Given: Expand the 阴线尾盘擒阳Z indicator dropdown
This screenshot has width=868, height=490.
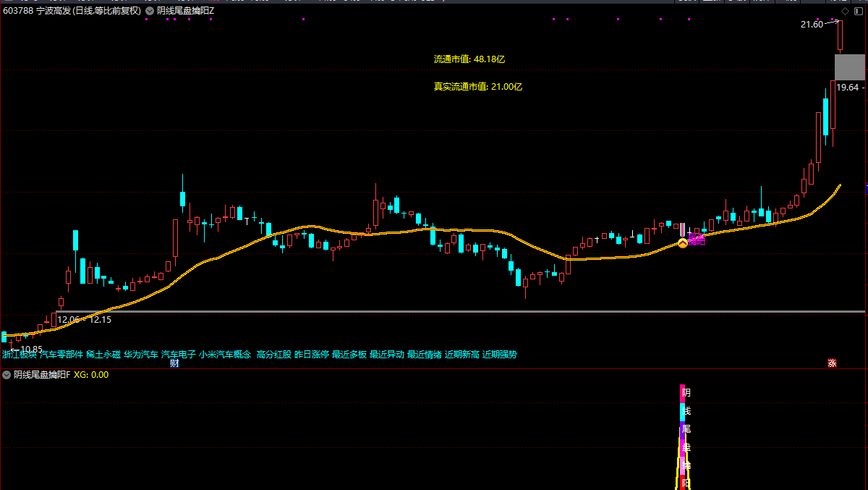Looking at the screenshot, I should [x=149, y=11].
